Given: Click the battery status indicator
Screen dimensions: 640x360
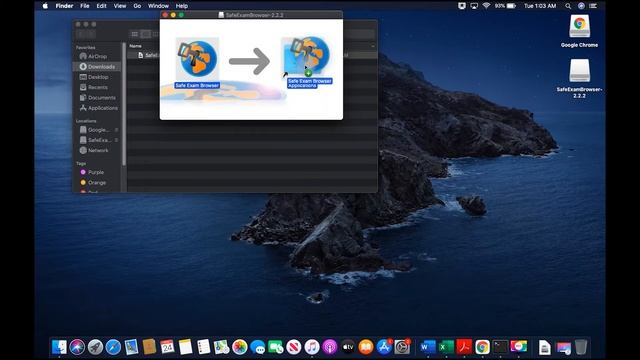Looking at the screenshot, I should [x=505, y=6].
